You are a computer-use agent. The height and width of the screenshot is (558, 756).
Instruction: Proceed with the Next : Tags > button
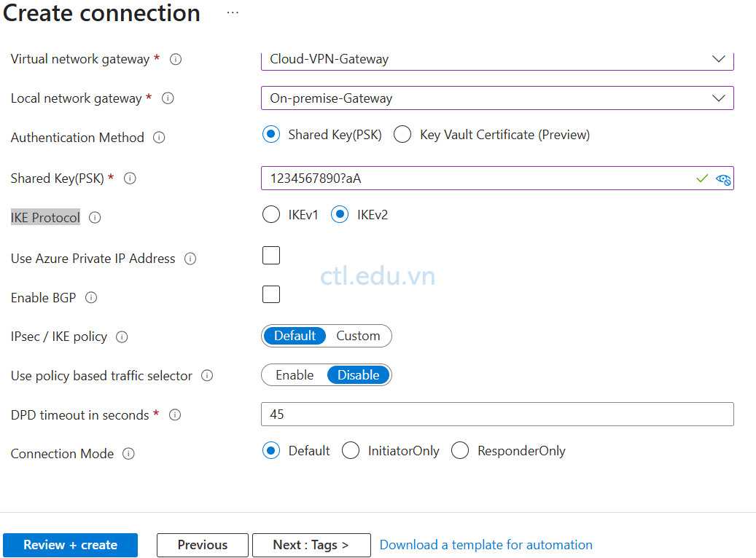click(311, 545)
